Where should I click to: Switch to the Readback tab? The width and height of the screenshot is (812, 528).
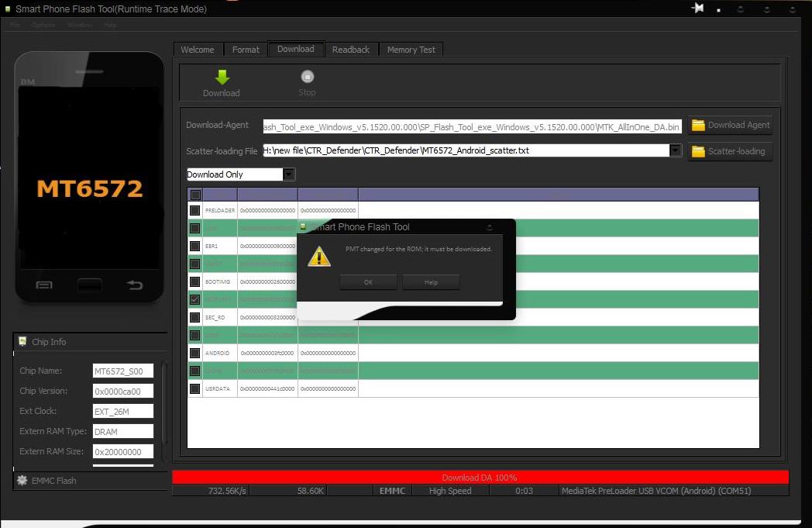click(x=351, y=50)
